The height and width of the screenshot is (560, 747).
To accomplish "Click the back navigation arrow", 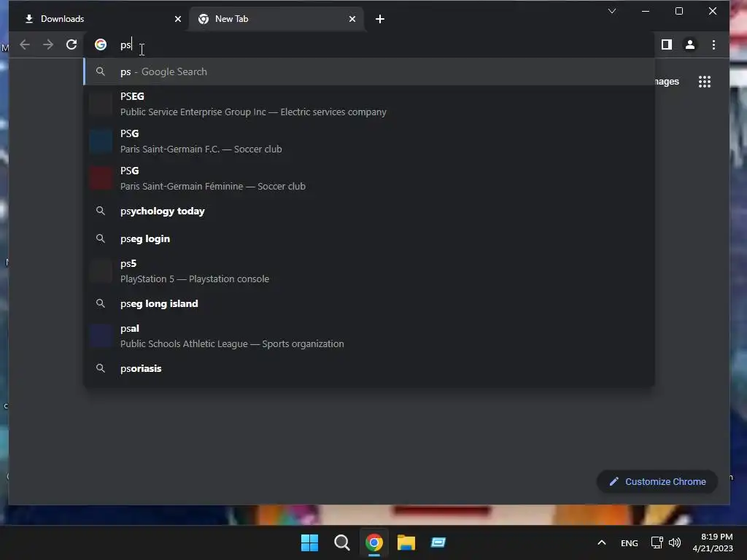I will 25,44.
